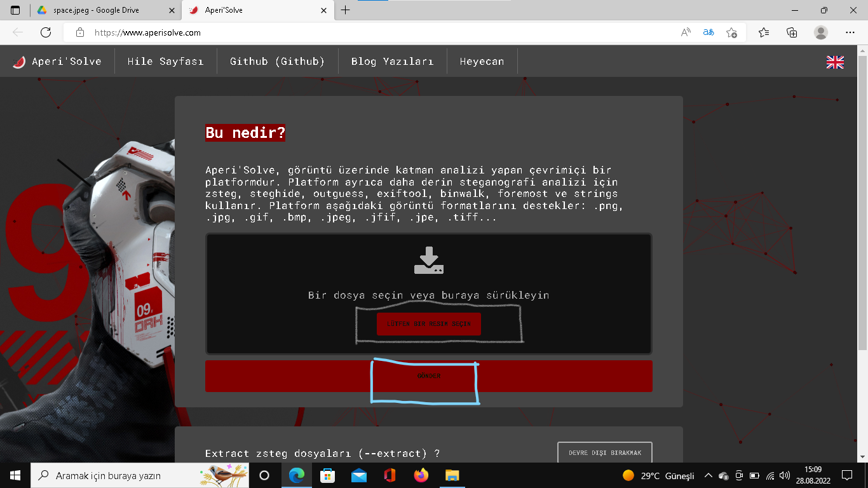Open the Github (Github) nav item
868x488 pixels.
(x=277, y=62)
